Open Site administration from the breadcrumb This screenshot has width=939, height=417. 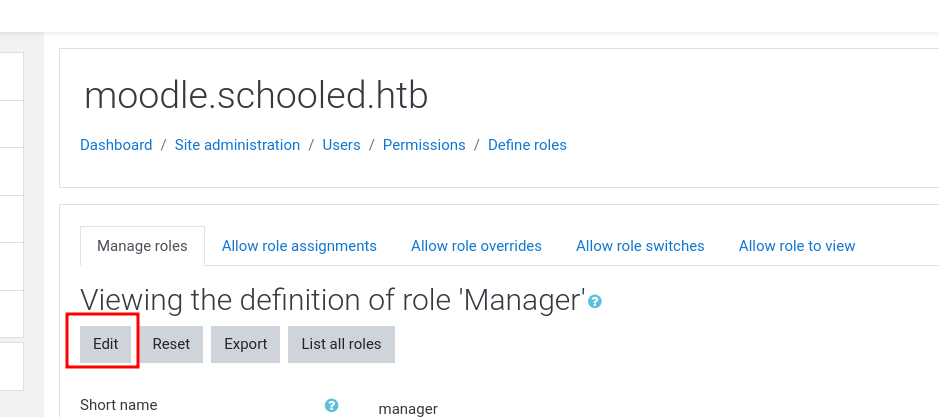coord(237,145)
